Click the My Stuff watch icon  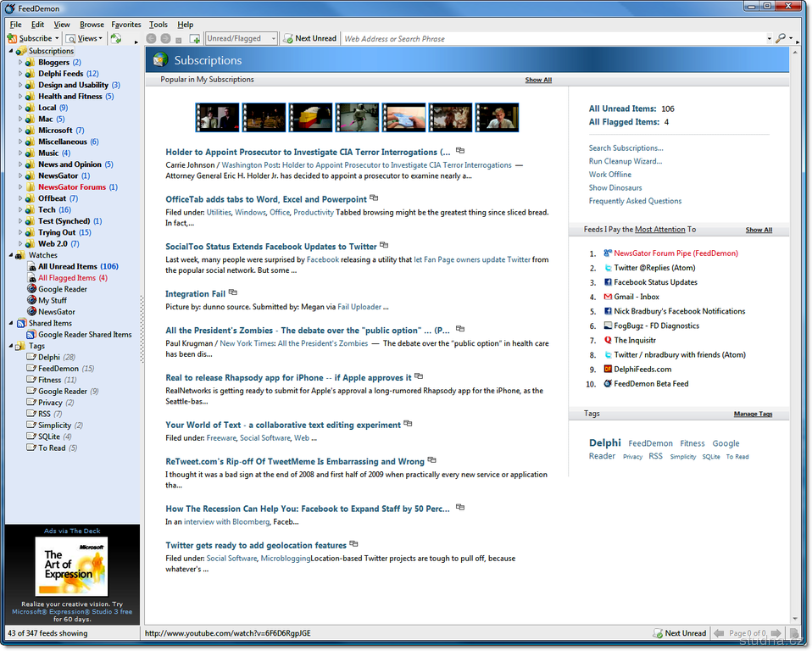(x=31, y=300)
